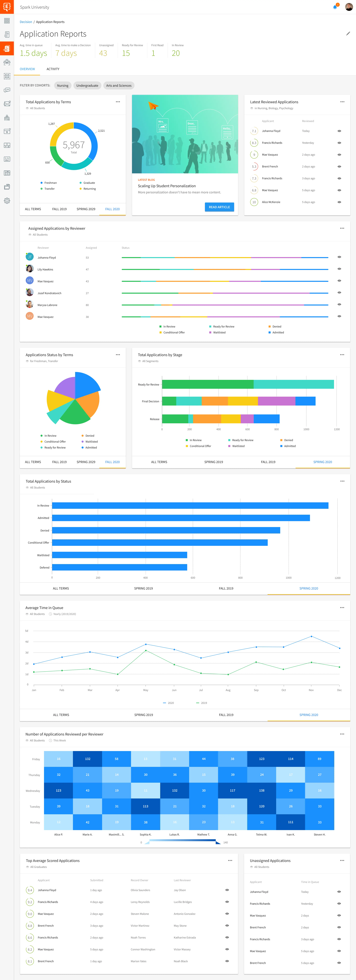
Task: Toggle eye icon for Johanna Floyd in Latest Reviewed
Action: tap(339, 131)
